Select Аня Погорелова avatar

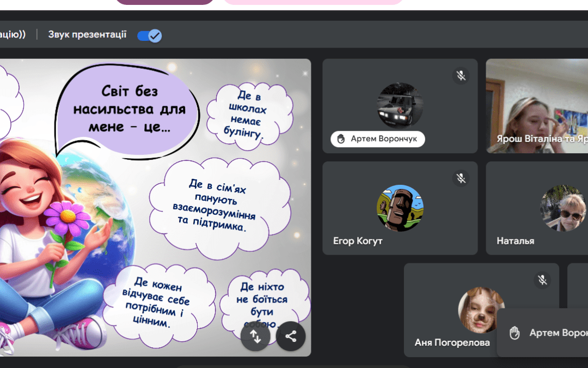tap(481, 310)
